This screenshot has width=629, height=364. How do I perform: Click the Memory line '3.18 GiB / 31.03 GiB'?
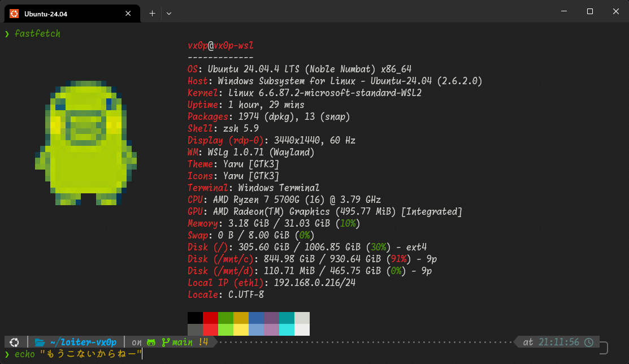(x=274, y=223)
